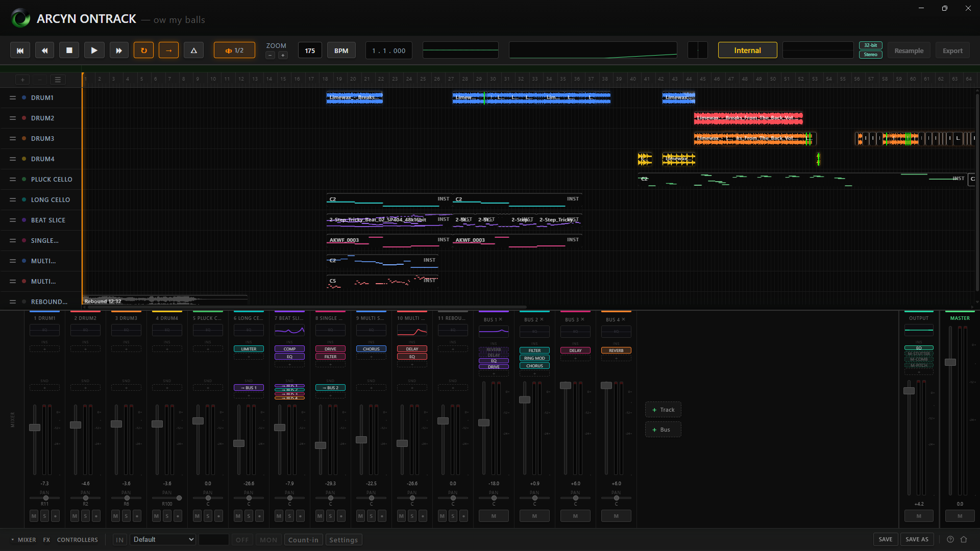
Task: Zoom out with the minus zoom button
Action: tap(271, 55)
